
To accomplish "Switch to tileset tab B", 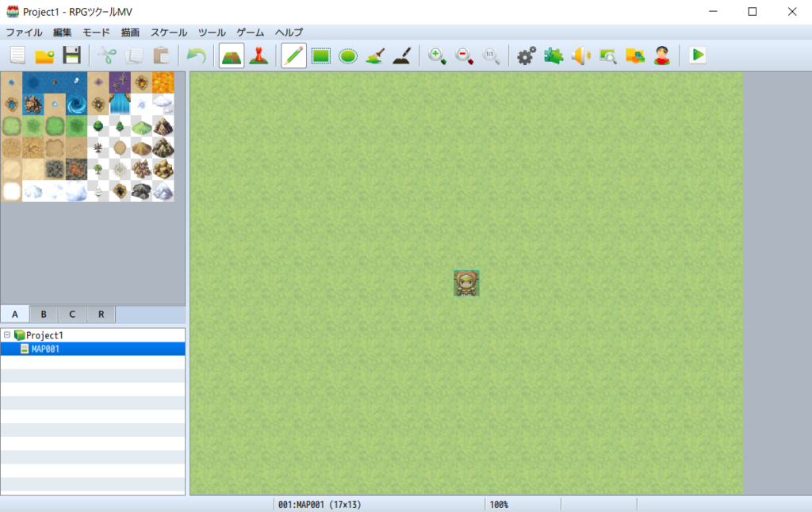I will pyautogui.click(x=44, y=314).
